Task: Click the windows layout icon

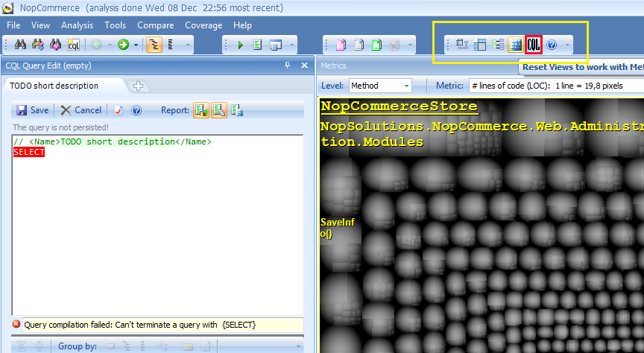Action: (x=276, y=45)
